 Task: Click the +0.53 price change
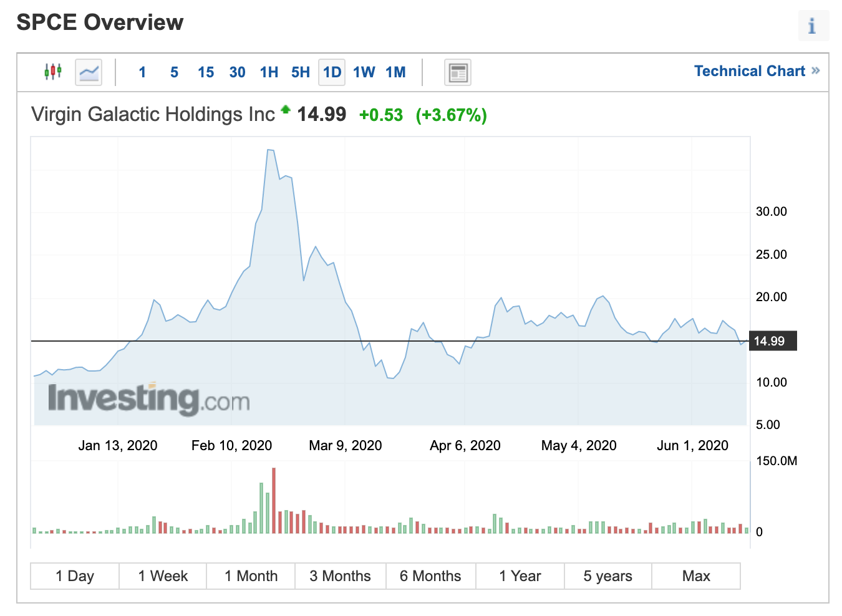tap(381, 115)
